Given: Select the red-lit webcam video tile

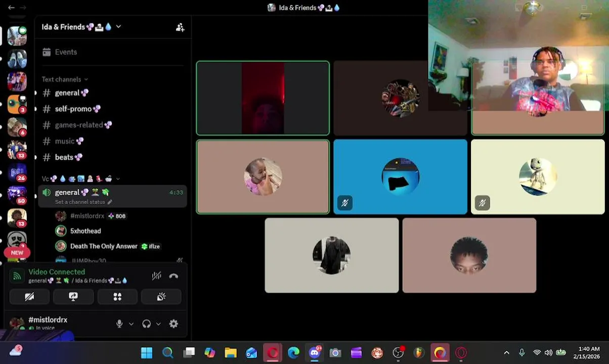Looking at the screenshot, I should (263, 98).
